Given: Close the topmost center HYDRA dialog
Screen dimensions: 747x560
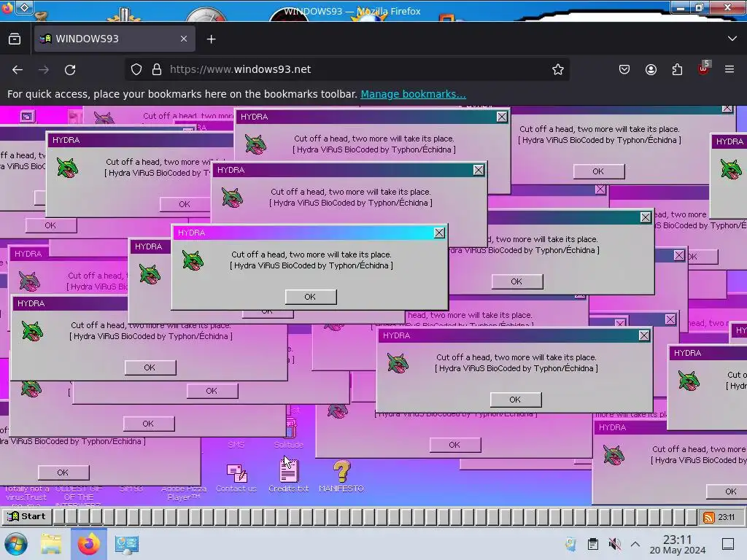Looking at the screenshot, I should (502, 117).
